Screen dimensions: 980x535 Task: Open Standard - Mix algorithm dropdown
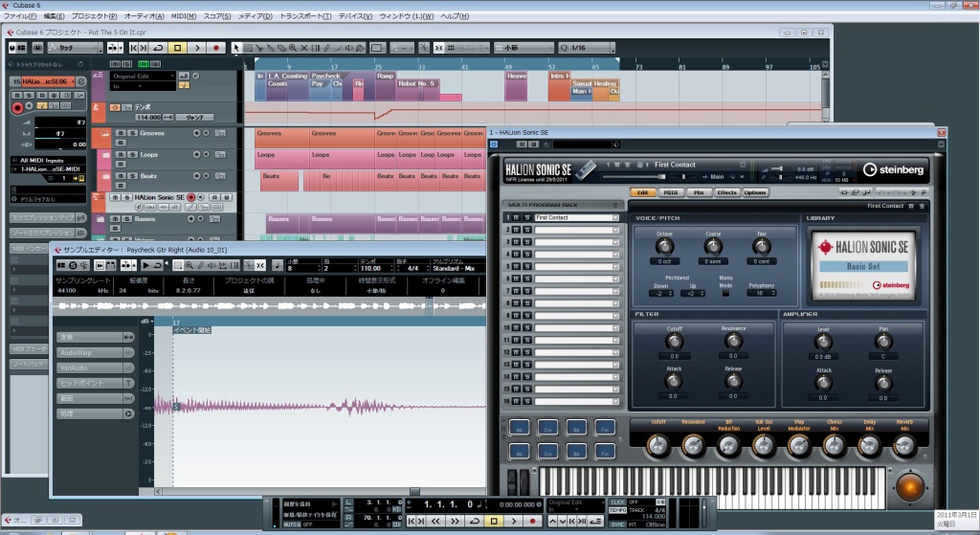click(456, 269)
